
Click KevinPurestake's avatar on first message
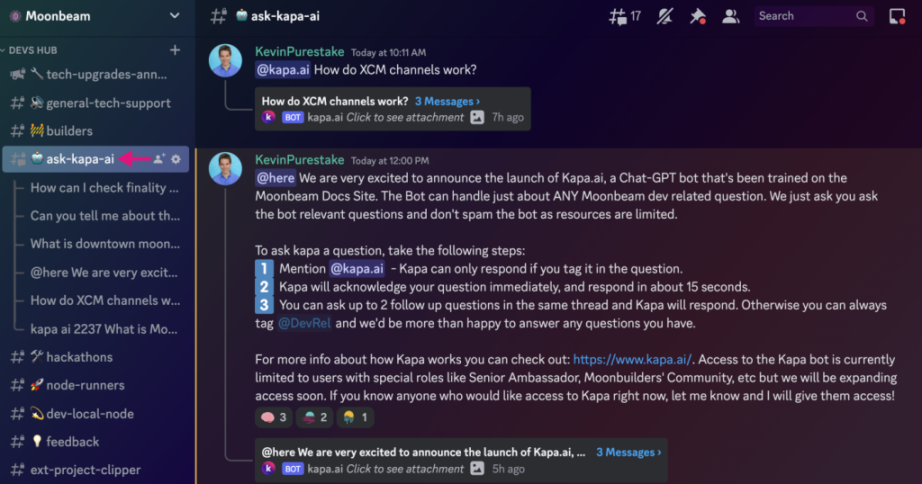(x=225, y=60)
